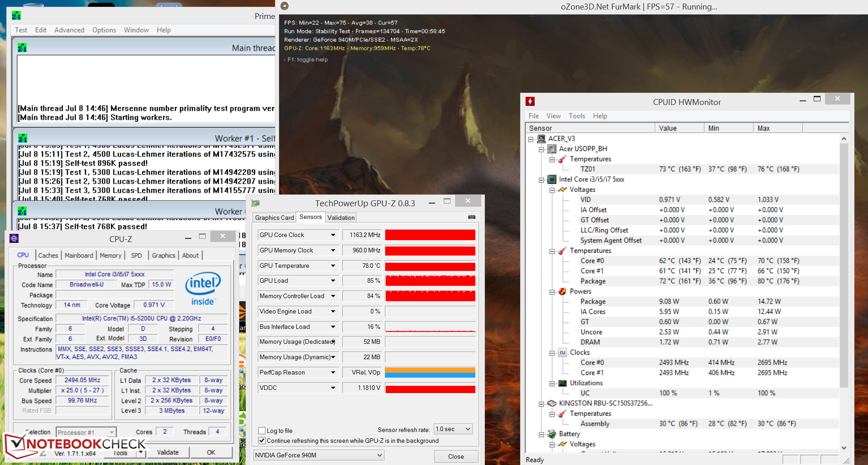Click the Powers flame icon in HWMonitor
Image resolution: width=868 pixels, height=465 pixels.
point(563,291)
